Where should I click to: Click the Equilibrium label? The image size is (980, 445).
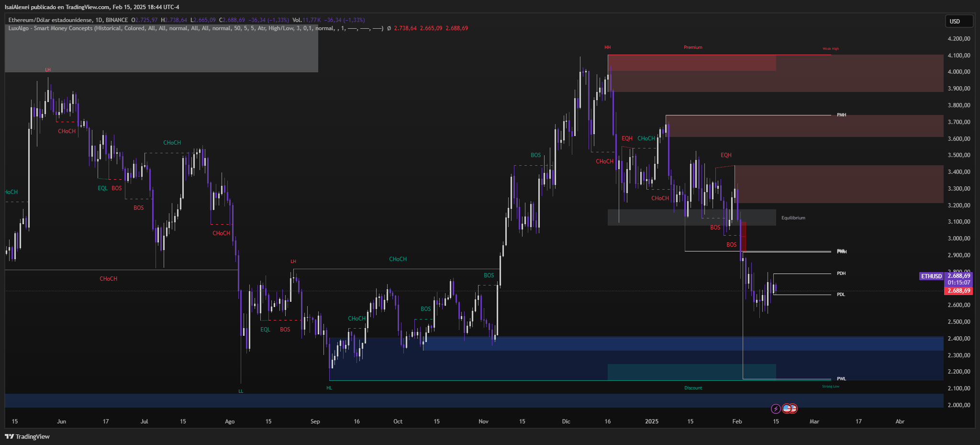[x=793, y=218]
